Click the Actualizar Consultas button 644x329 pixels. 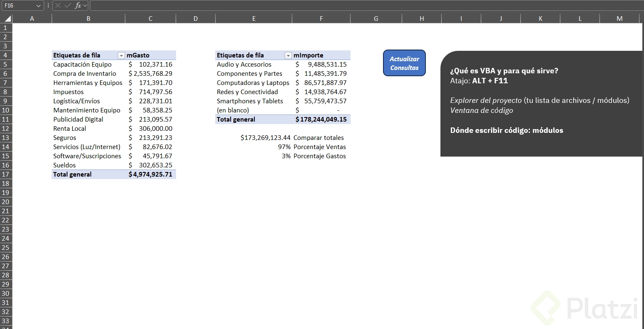point(404,63)
